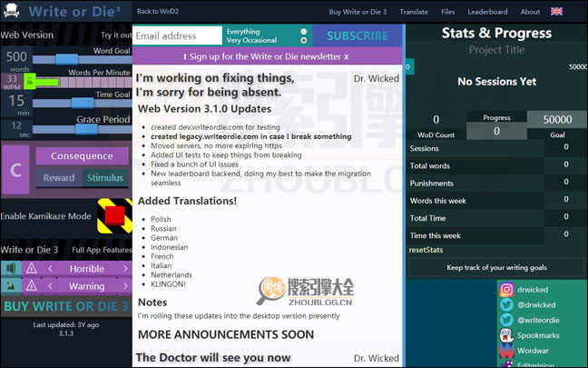
Task: Open the Translate menu item
Action: 414,12
